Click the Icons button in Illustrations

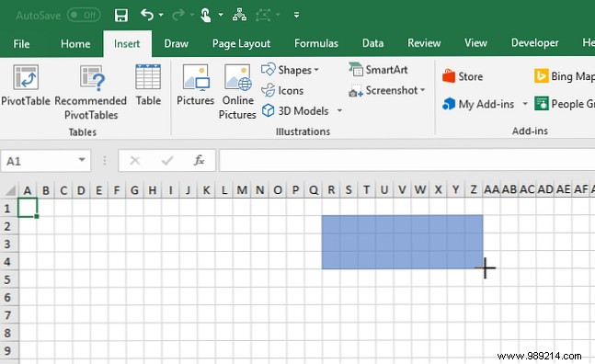click(x=282, y=90)
